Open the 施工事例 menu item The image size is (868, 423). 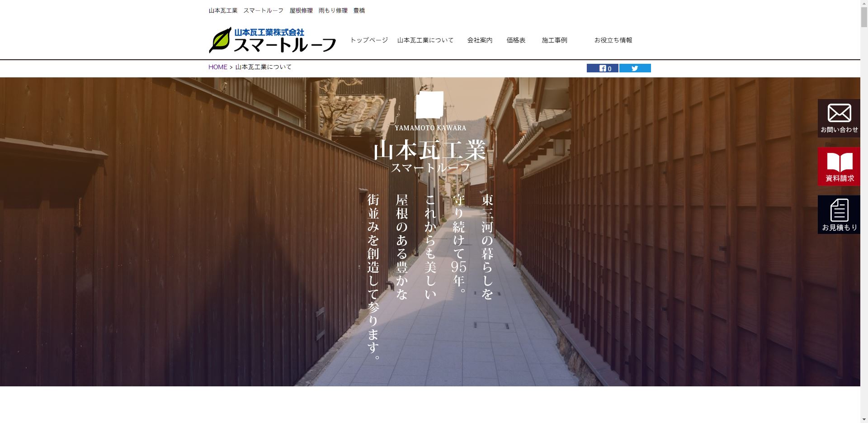coord(554,40)
